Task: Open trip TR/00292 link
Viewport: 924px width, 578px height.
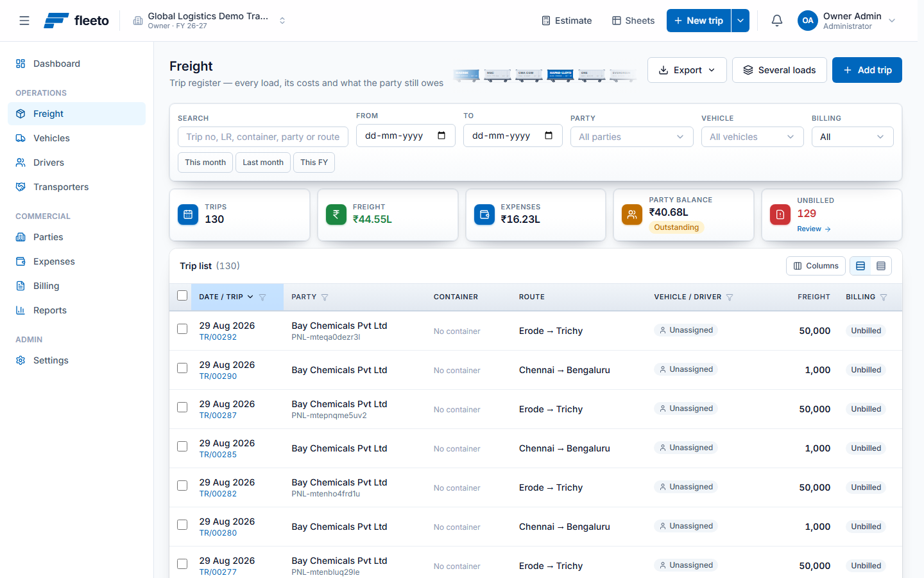Action: click(218, 337)
